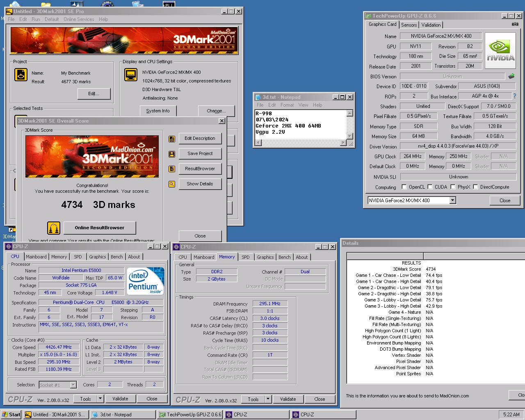Open the SPD tab in Memory CPU-Z window
The image size is (525, 420).
(246, 257)
